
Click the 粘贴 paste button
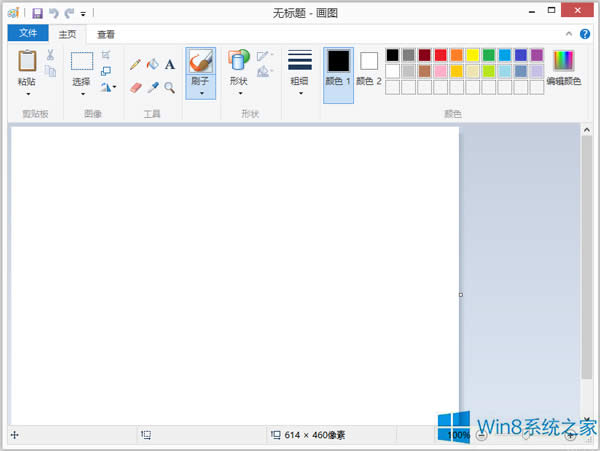(x=27, y=68)
